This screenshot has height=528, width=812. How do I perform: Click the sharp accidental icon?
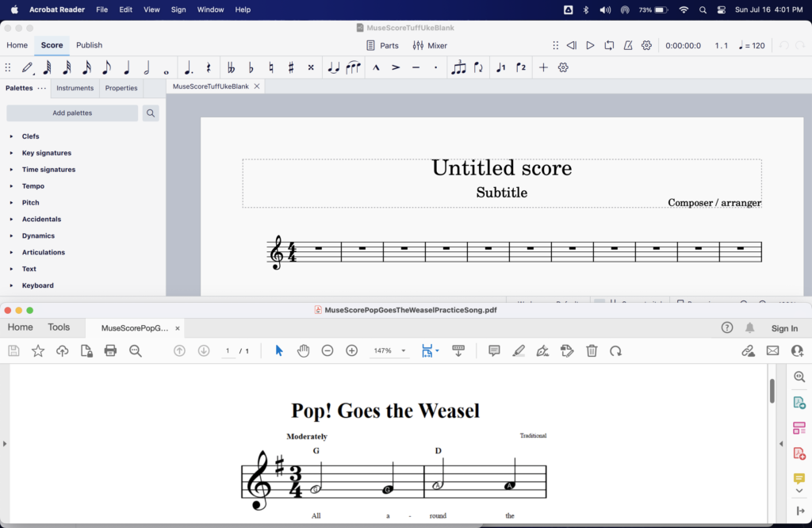coord(291,68)
